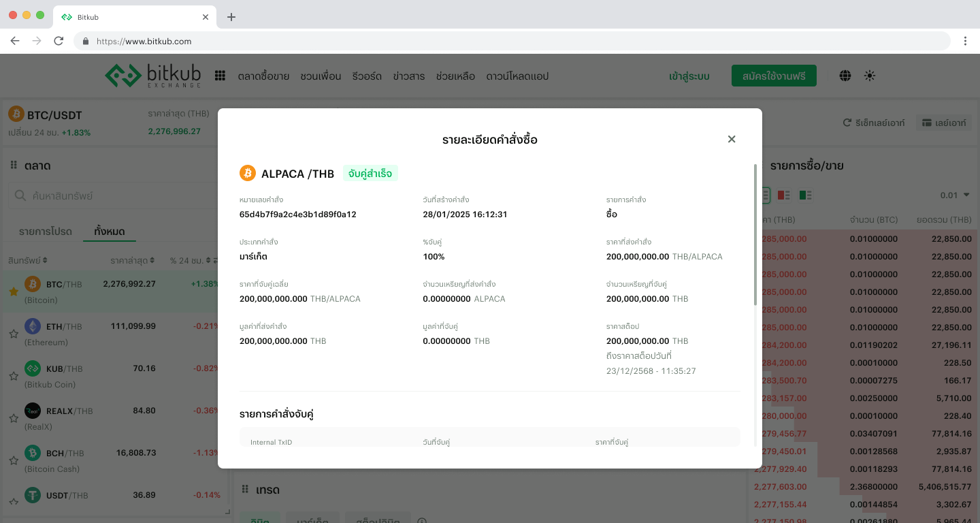Click the KUB coin icon

pyautogui.click(x=33, y=368)
